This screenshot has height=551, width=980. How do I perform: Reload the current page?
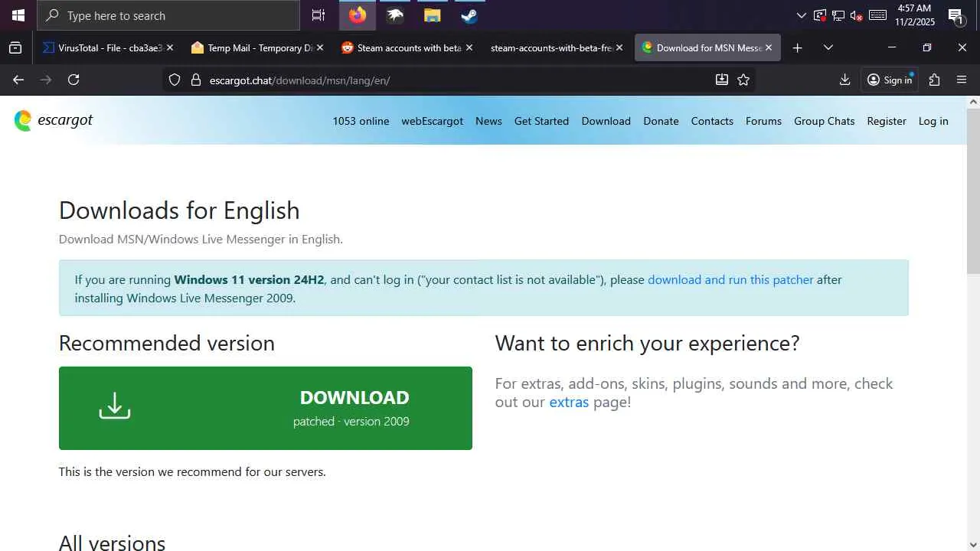(x=73, y=80)
